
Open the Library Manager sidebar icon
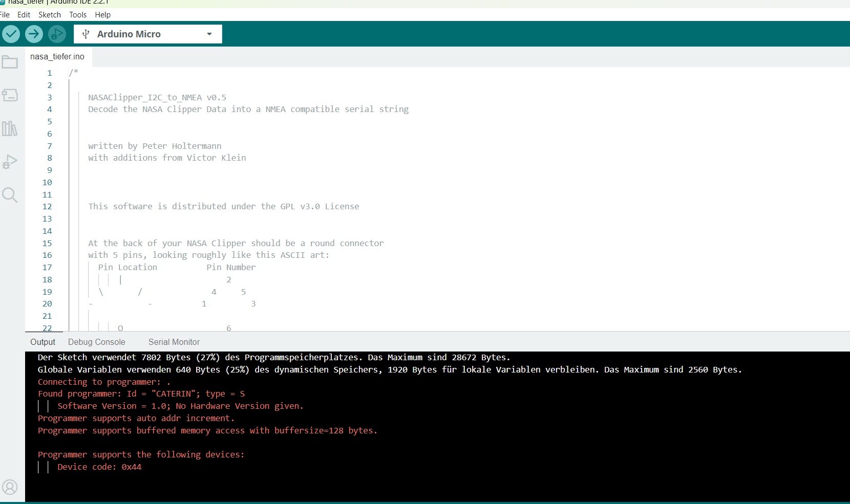point(10,128)
